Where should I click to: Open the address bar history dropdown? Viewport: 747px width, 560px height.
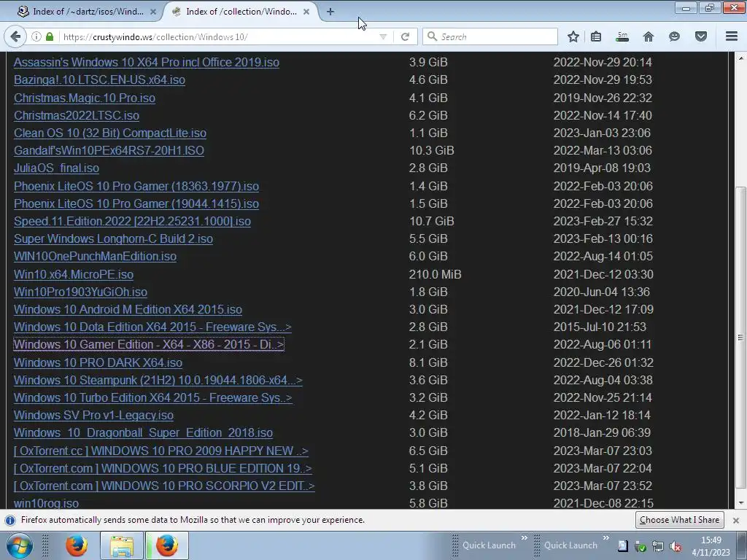coord(382,36)
